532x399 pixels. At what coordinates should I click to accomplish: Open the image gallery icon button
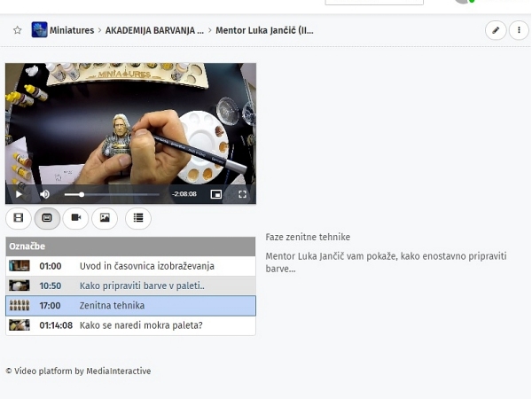(x=105, y=217)
